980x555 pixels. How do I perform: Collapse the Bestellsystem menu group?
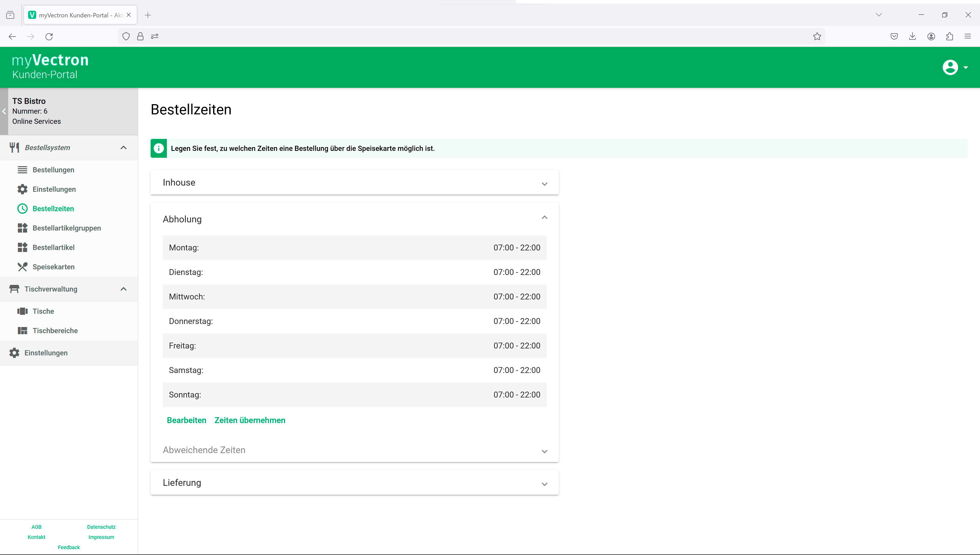pos(124,148)
